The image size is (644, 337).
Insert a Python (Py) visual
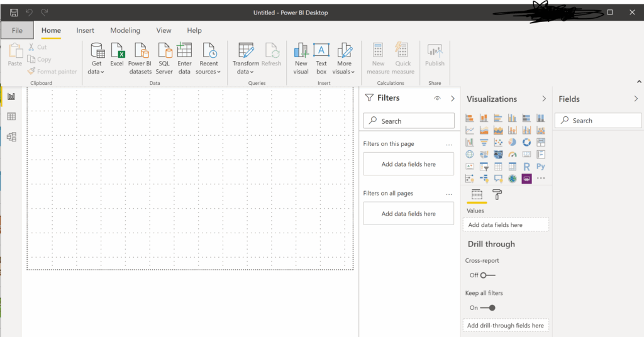541,166
